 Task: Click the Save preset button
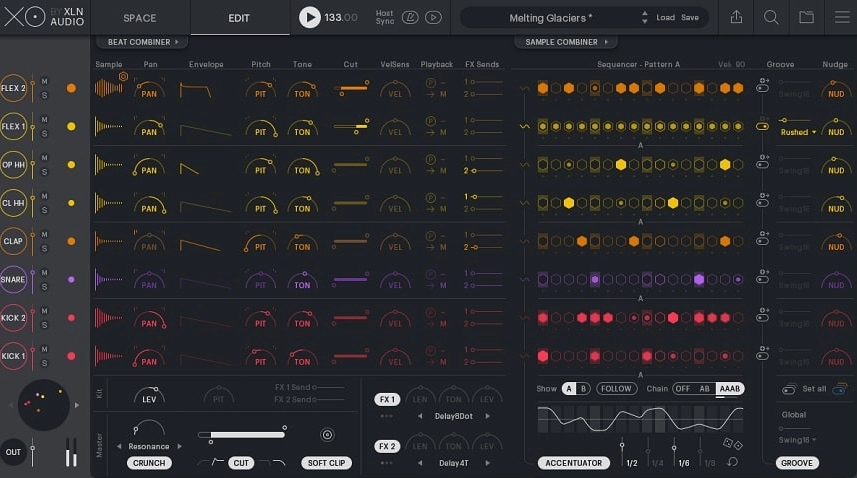coord(690,17)
